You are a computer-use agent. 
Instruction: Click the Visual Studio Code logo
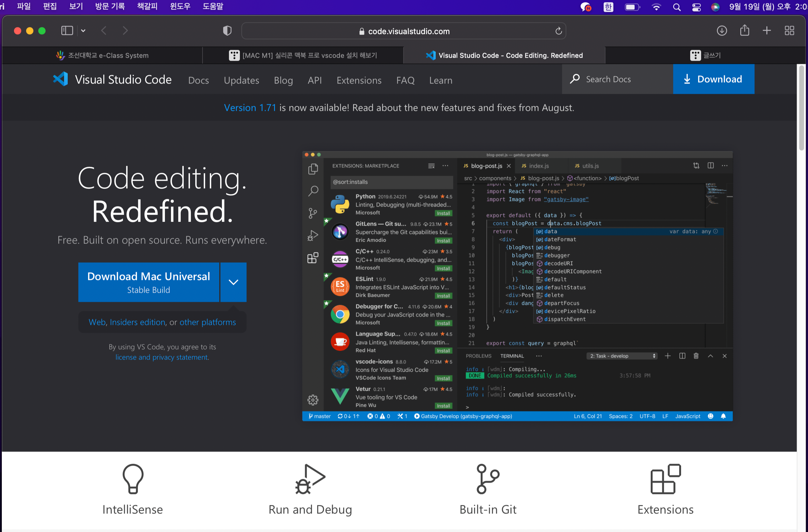tap(61, 80)
